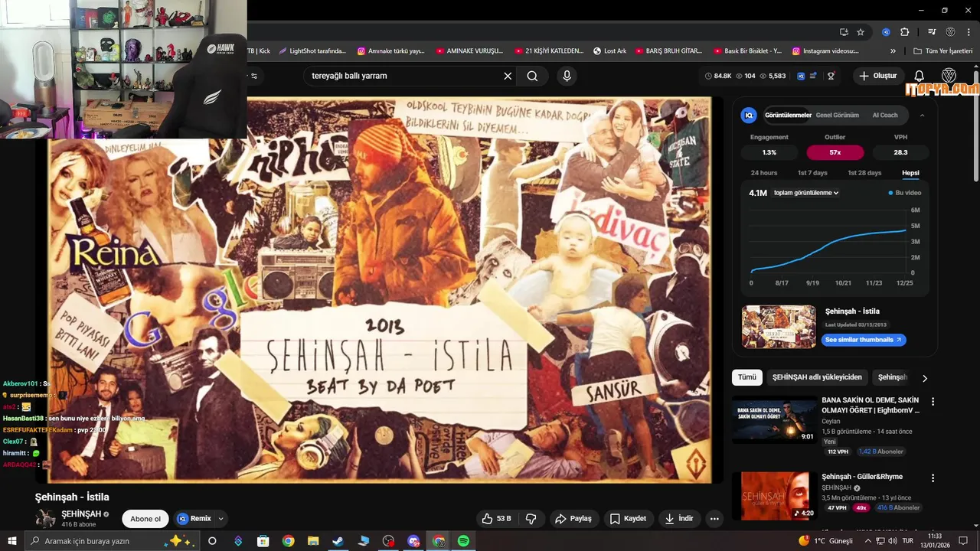Image resolution: width=980 pixels, height=551 pixels.
Task: Click the vidIQ extension icon in Chrome toolbar
Action: 886,32
